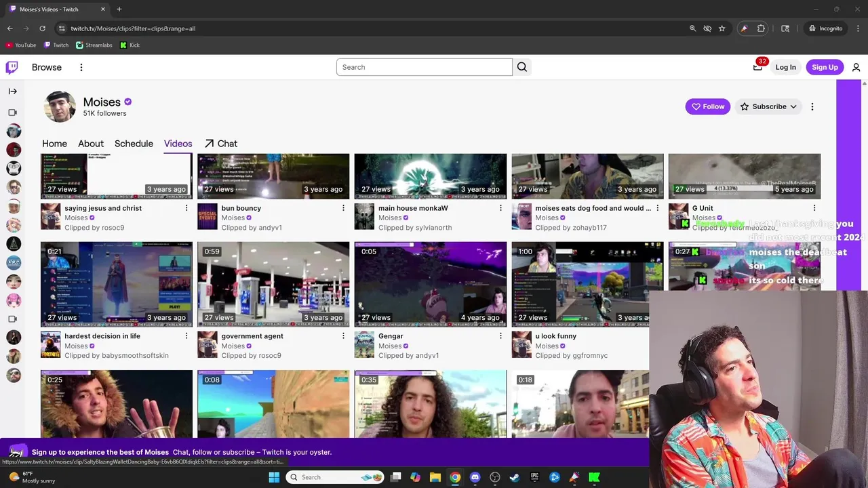
Task: Open the weather widget showing 61°F
Action: click(32, 477)
